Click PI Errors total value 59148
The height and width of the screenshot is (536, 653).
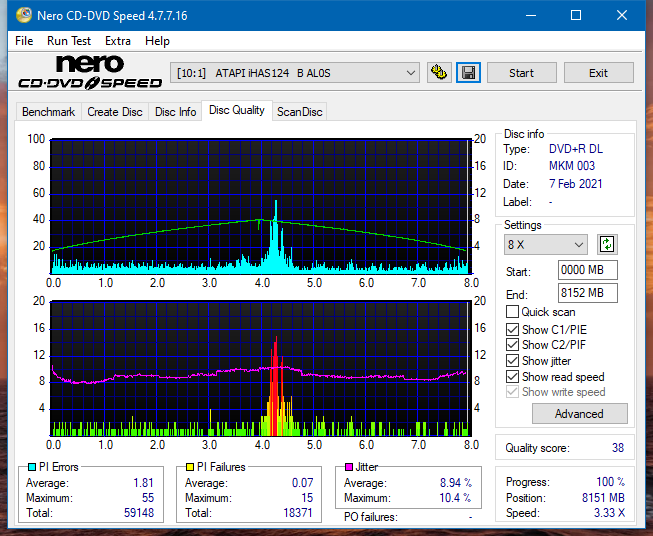coord(139,513)
